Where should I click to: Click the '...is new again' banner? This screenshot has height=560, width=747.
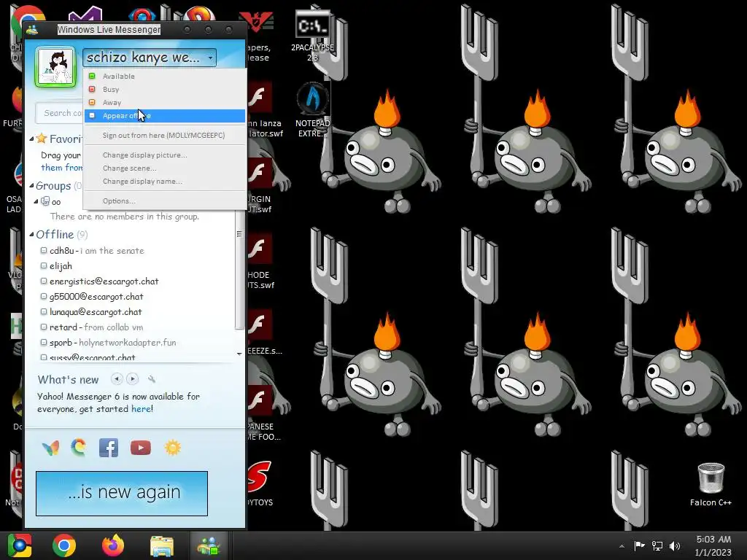(122, 494)
